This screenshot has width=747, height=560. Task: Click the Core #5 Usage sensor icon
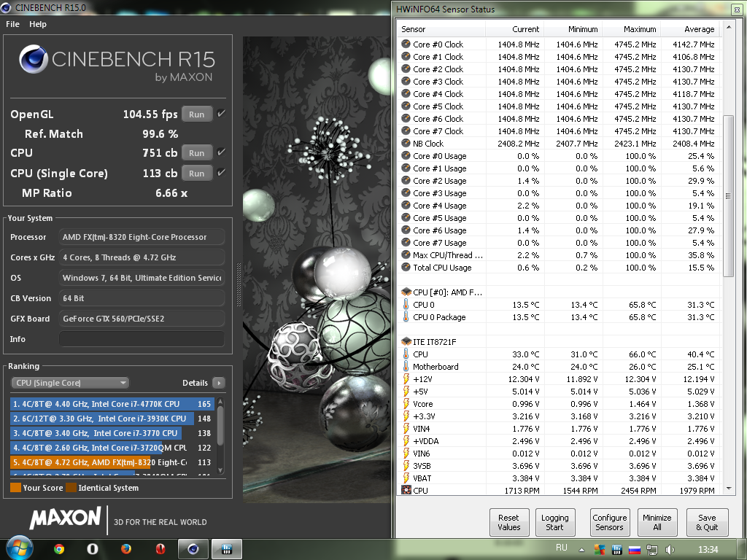pyautogui.click(x=406, y=217)
